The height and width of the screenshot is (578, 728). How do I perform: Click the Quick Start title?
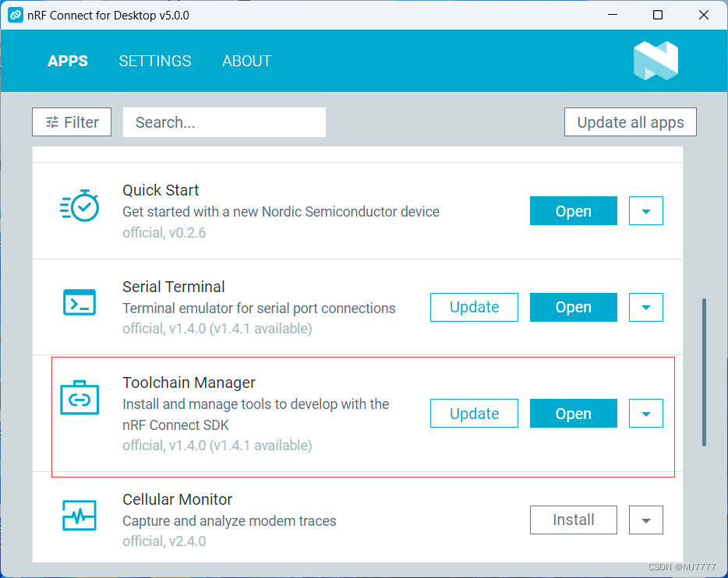pyautogui.click(x=161, y=190)
